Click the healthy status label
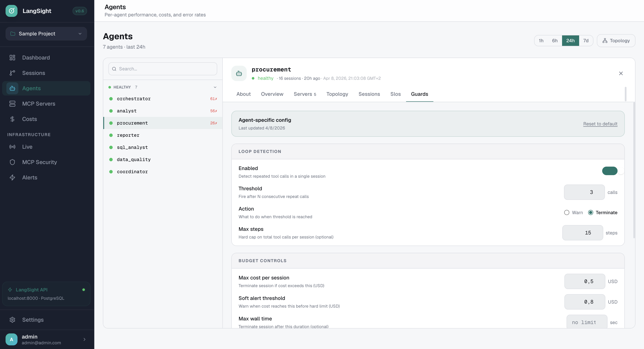 click(x=265, y=78)
